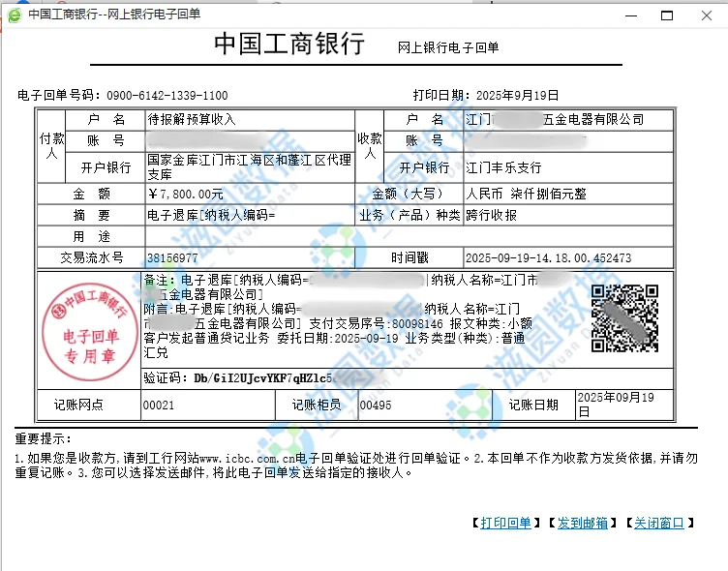This screenshot has height=571, width=728.
Task: Click www.icbc.com.cn in the important notice
Action: pyautogui.click(x=247, y=459)
